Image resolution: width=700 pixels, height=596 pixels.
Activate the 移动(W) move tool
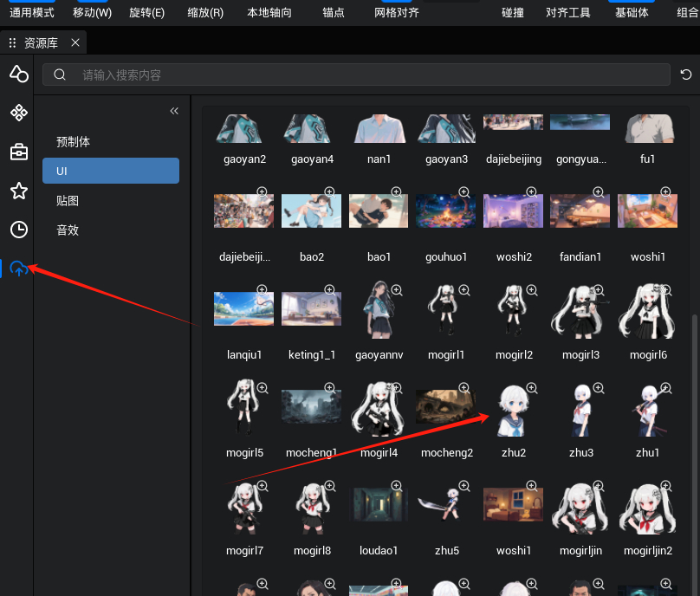pos(93,12)
